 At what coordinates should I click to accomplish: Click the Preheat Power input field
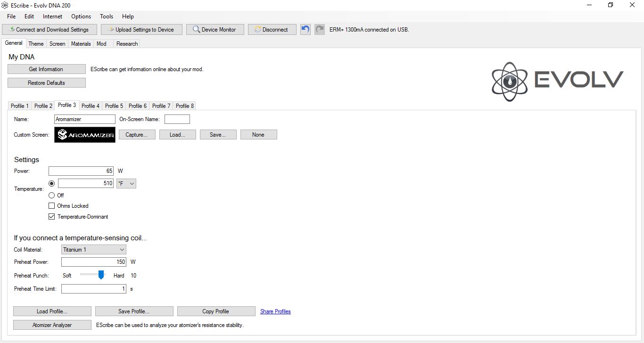pyautogui.click(x=93, y=262)
